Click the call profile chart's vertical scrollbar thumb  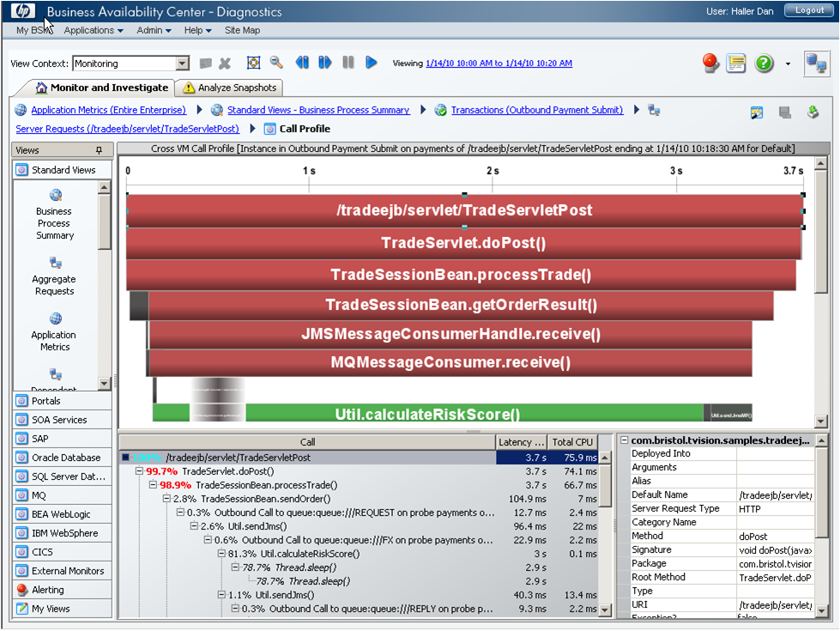821,232
